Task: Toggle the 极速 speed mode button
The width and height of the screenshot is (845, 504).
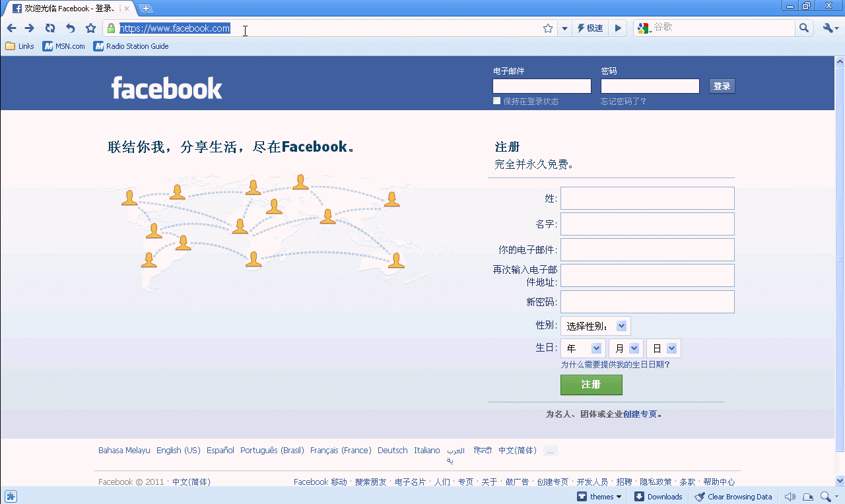Action: coord(590,28)
